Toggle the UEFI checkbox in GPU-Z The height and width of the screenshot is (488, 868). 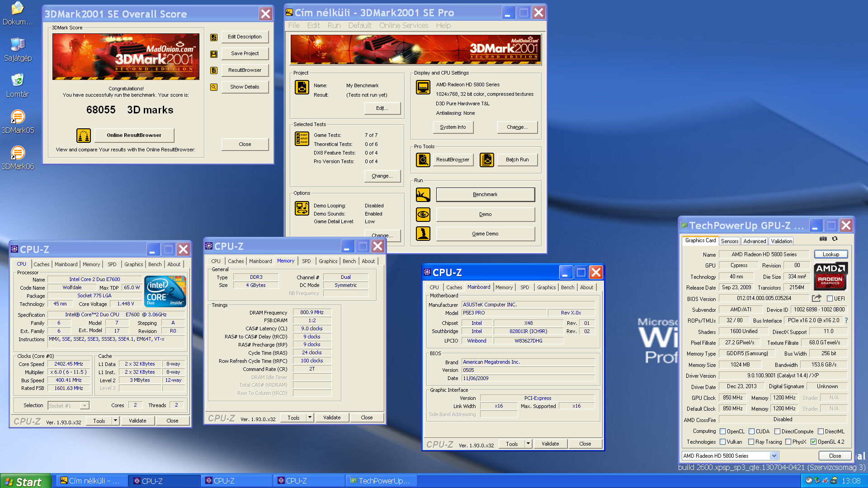(830, 299)
